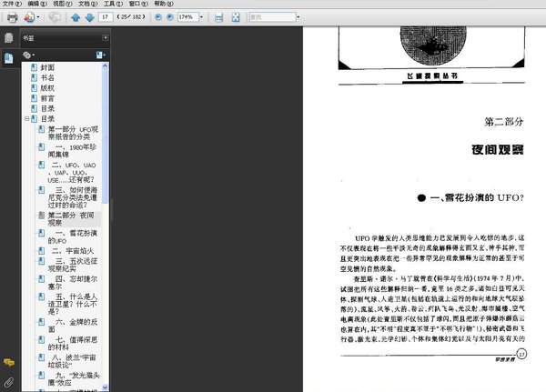Click the heading 夜间观察 on the page
546x392 pixels.
click(498, 150)
